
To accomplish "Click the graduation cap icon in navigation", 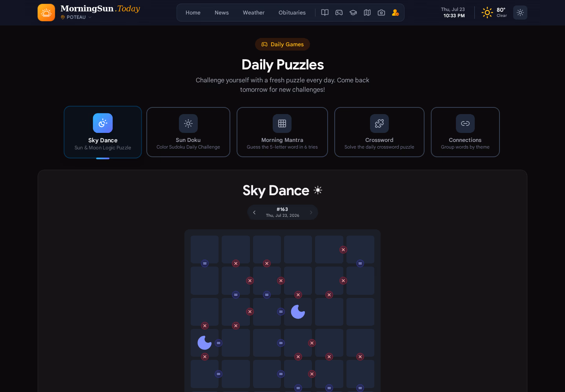I will 353,13.
